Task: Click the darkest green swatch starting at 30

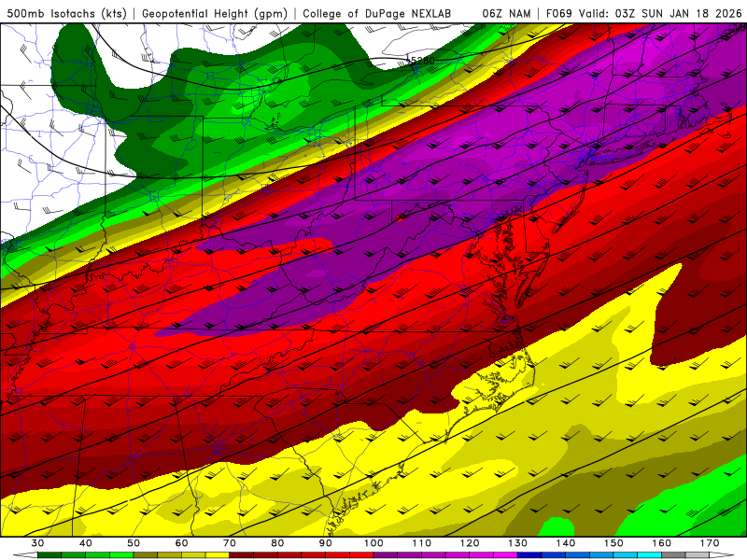Action: (49, 555)
